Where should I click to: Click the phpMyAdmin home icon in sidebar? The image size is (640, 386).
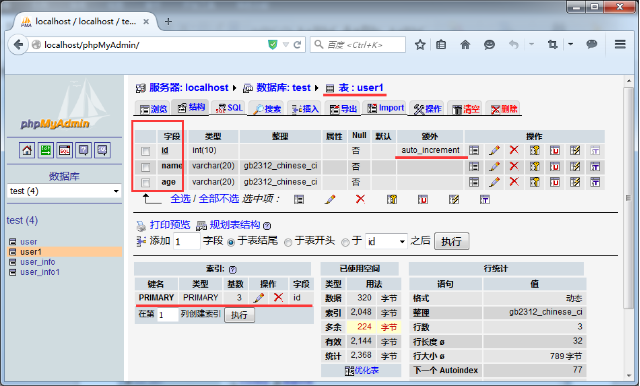click(x=27, y=150)
